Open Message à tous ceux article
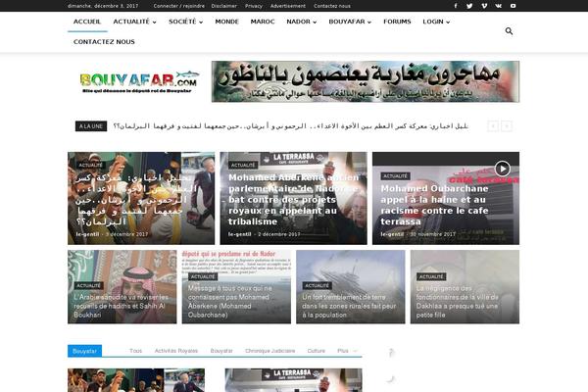The height and width of the screenshot is (392, 588). [230, 301]
